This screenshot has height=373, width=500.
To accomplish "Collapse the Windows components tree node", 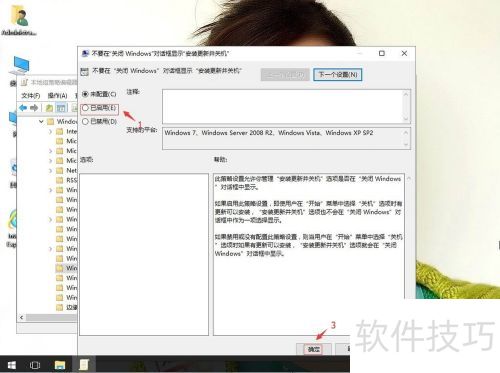I will (41, 121).
